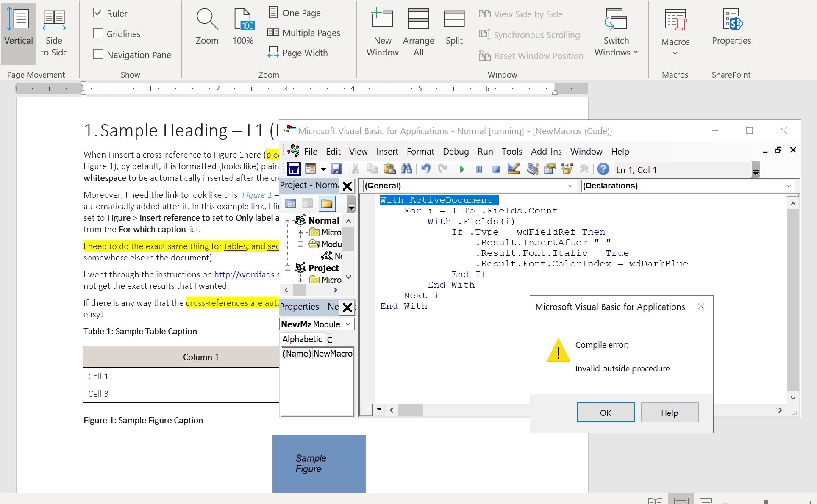The image size is (817, 504).
Task: Switch to Microsoft Word via the Word icon
Action: [293, 169]
